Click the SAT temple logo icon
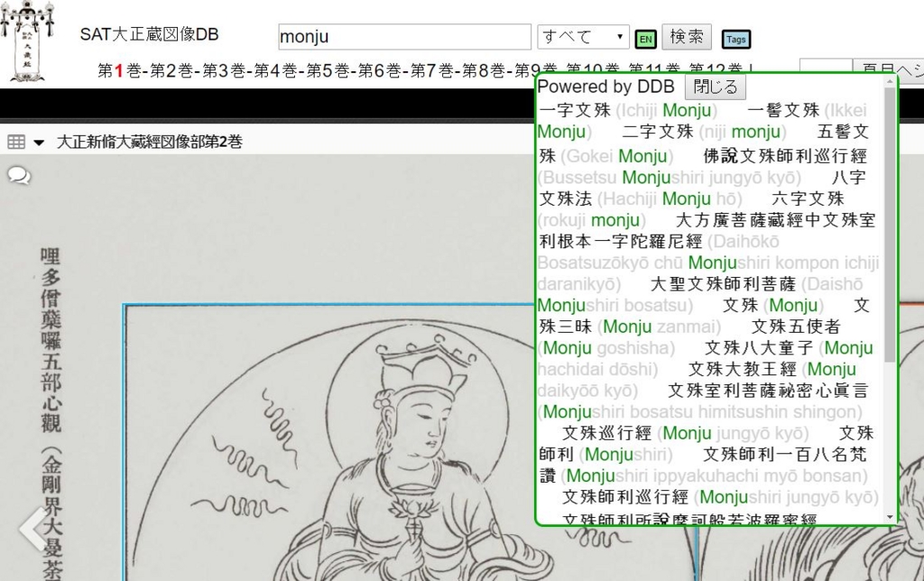Screen dimensions: 924x581 (x=26, y=40)
